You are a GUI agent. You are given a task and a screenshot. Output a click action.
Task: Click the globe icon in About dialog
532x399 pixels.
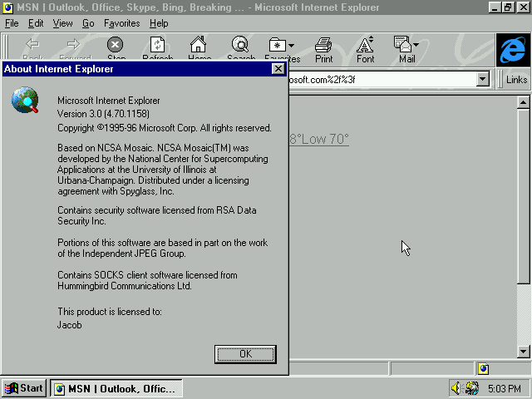(x=25, y=100)
